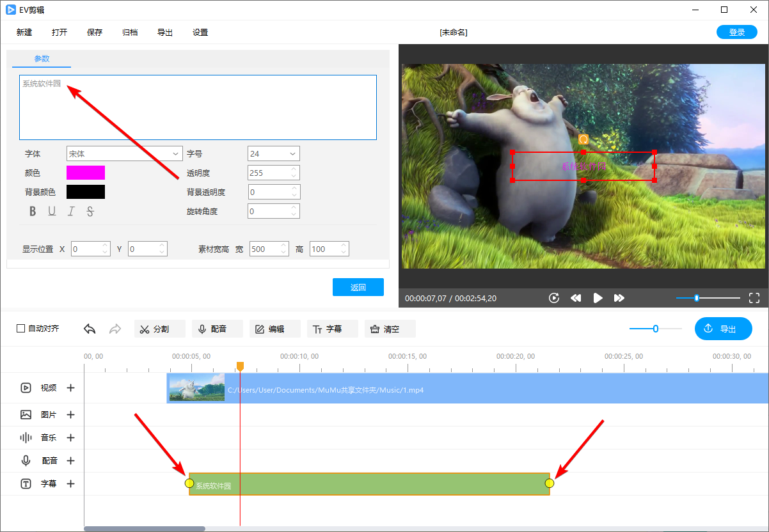Add an item to 图片 track
The height and width of the screenshot is (532, 769).
[x=71, y=414]
